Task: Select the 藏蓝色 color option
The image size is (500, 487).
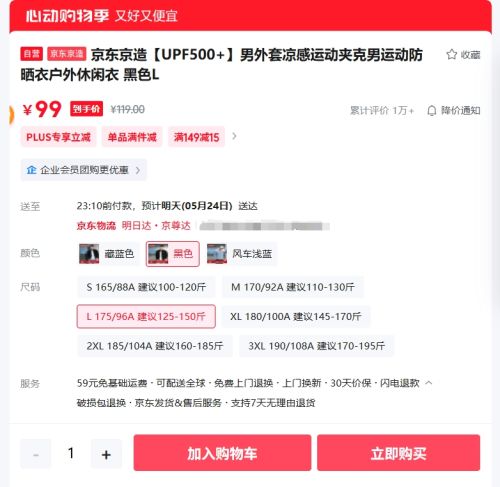Action: tap(108, 254)
